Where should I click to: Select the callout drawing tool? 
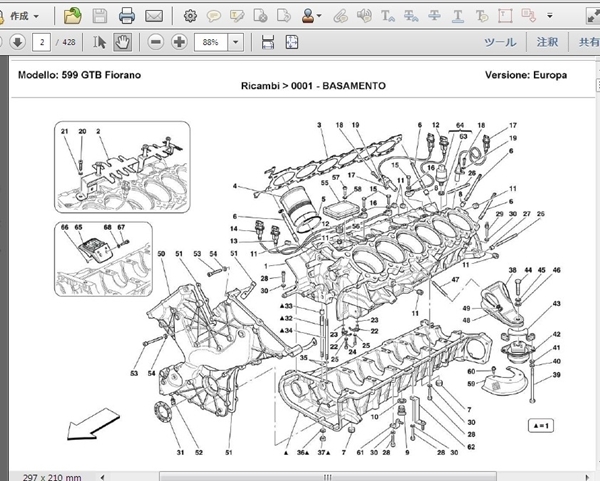point(528,16)
